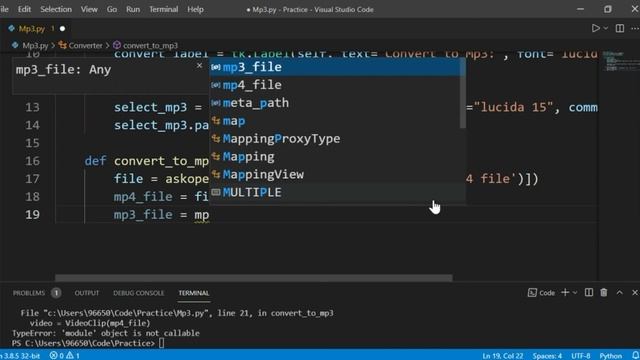Image resolution: width=640 pixels, height=360 pixels.
Task: Open the Terminal menu
Action: click(x=163, y=9)
